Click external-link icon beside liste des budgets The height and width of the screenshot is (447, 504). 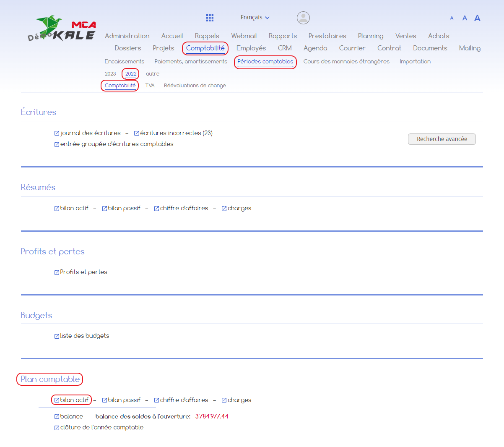point(57,336)
